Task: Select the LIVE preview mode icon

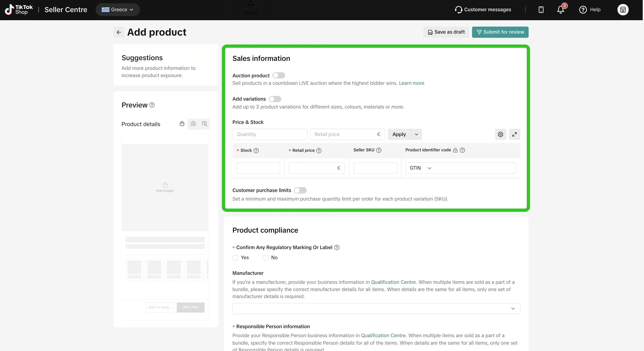Action: click(193, 124)
